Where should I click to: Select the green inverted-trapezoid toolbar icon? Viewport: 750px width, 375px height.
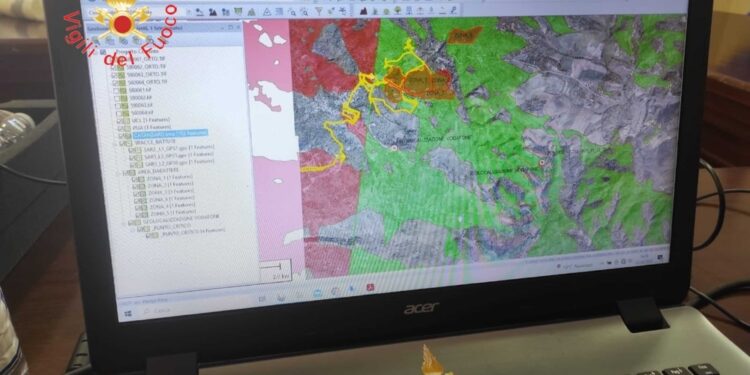pos(238,11)
